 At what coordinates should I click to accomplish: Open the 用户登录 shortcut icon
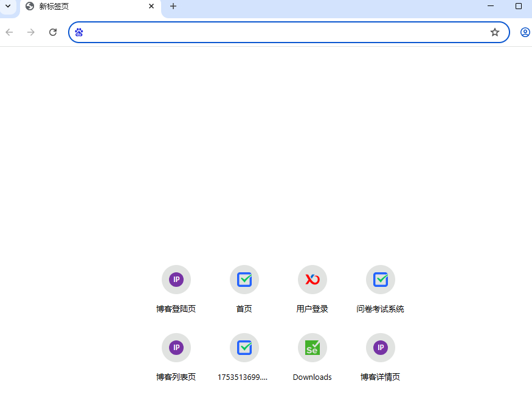pos(313,280)
